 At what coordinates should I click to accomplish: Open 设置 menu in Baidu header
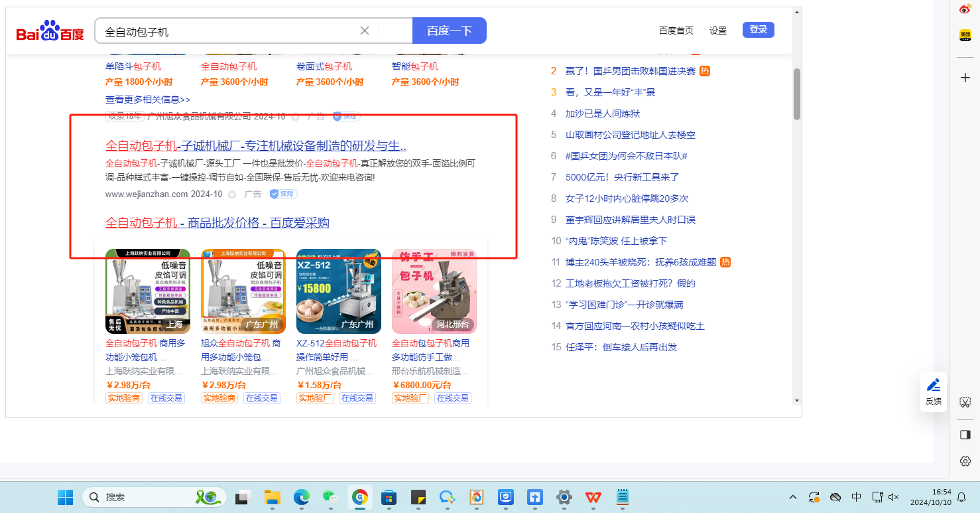[718, 31]
